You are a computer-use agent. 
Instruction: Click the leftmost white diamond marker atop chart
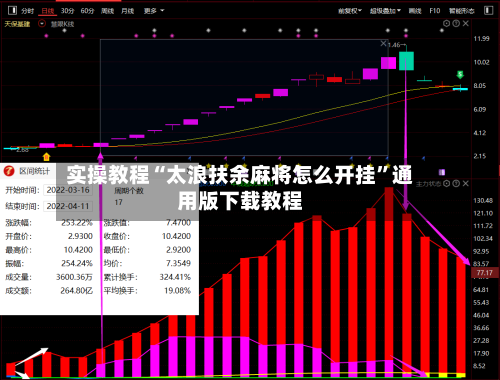(x=64, y=30)
